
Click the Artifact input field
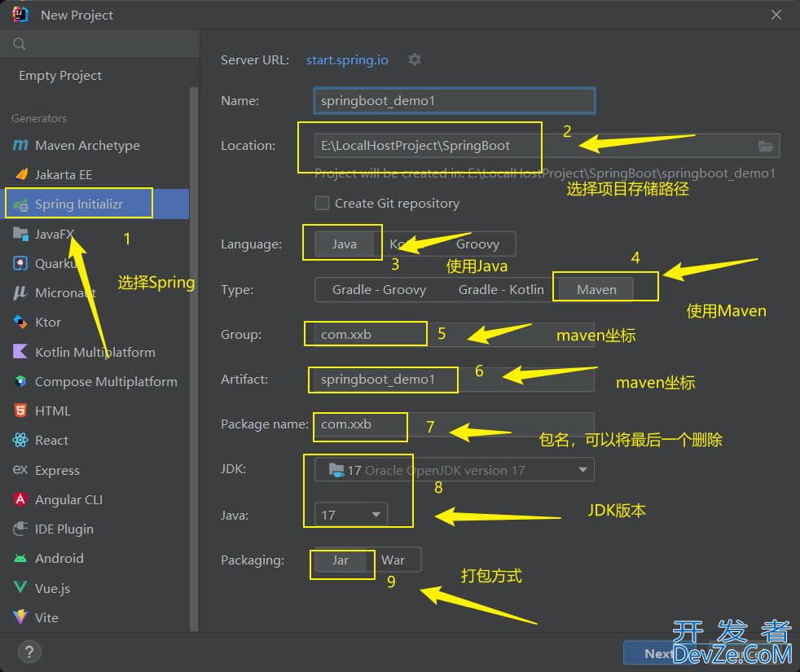point(454,380)
